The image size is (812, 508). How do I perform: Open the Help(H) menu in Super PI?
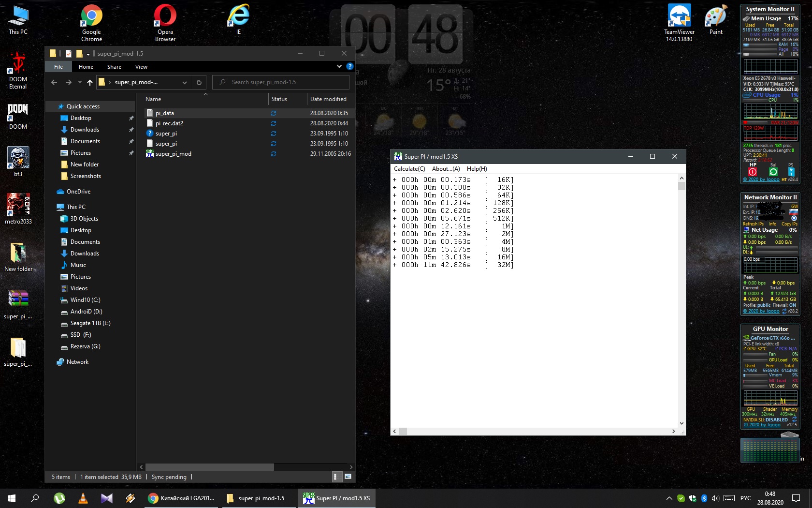point(477,169)
